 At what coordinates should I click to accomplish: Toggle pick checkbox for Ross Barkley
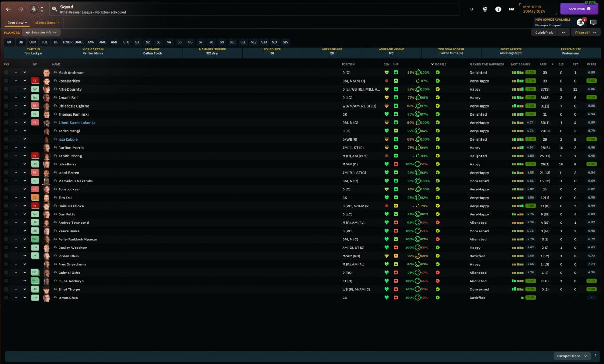[6, 81]
